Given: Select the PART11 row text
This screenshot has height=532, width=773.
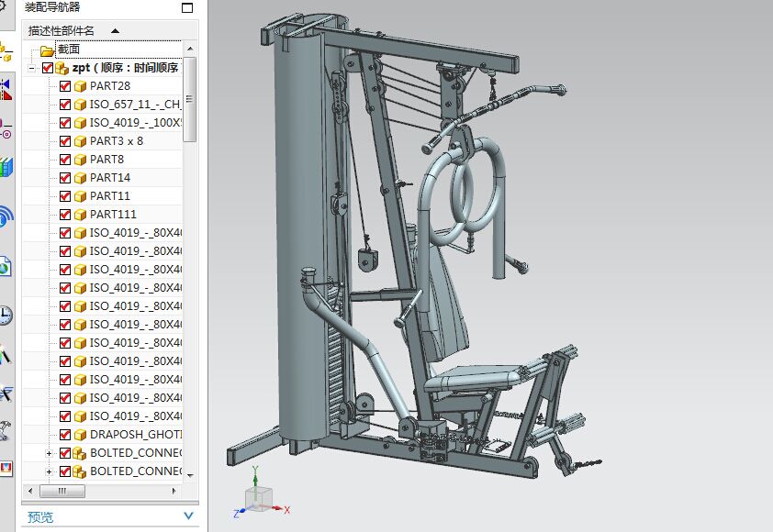Looking at the screenshot, I should point(110,196).
